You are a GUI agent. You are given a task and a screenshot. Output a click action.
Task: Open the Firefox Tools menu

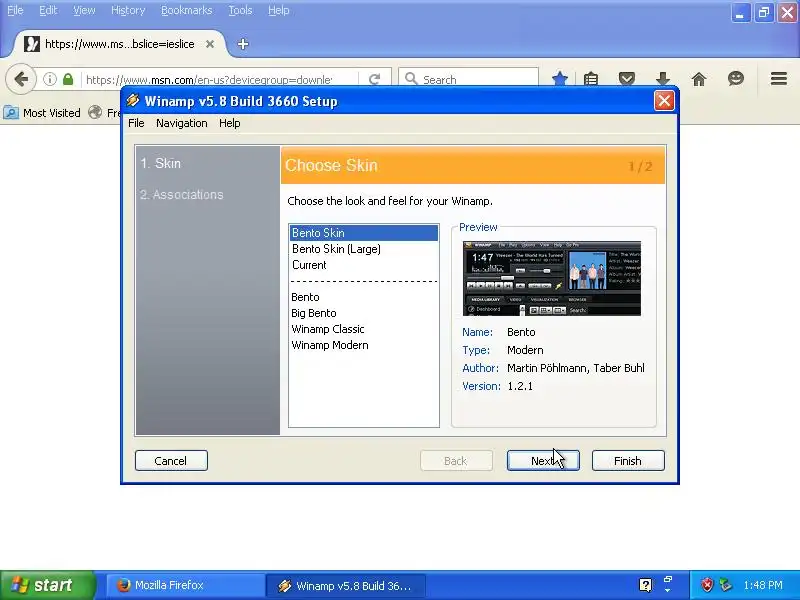[240, 10]
